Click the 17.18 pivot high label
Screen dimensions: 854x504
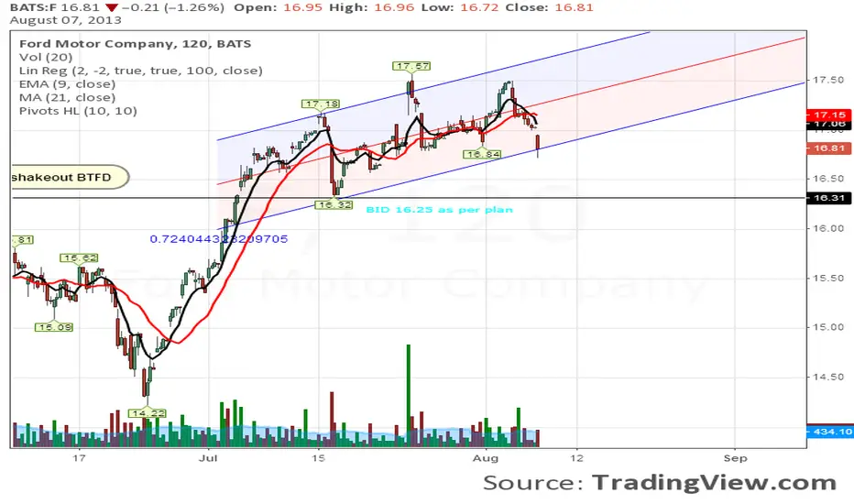pyautogui.click(x=322, y=104)
